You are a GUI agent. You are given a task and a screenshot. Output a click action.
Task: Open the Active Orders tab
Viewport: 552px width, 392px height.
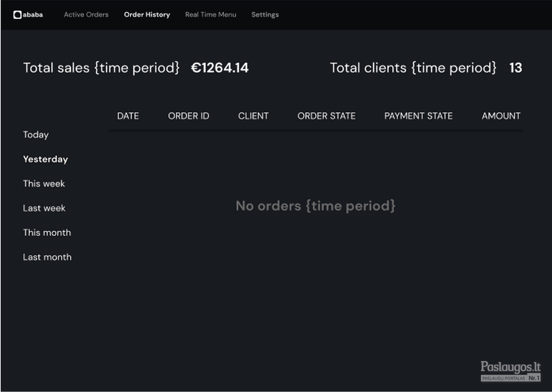[86, 15]
